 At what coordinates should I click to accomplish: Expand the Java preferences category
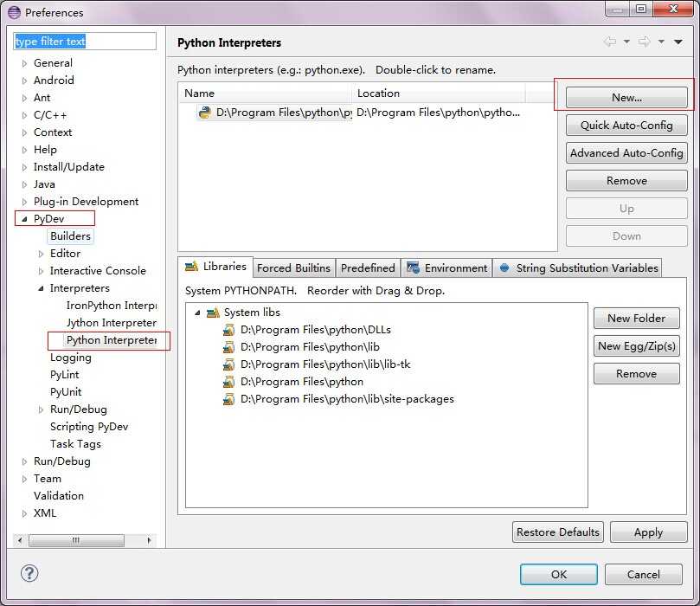[24, 184]
